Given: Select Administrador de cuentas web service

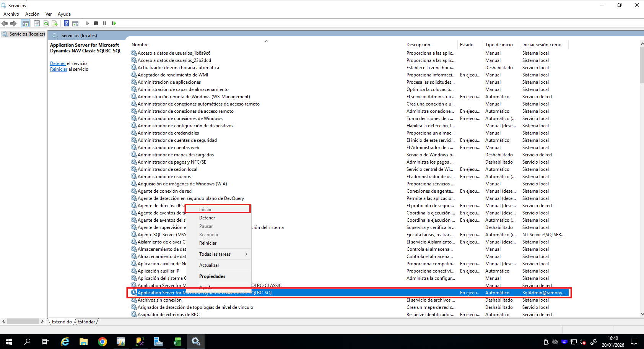Looking at the screenshot, I should (x=168, y=148).
